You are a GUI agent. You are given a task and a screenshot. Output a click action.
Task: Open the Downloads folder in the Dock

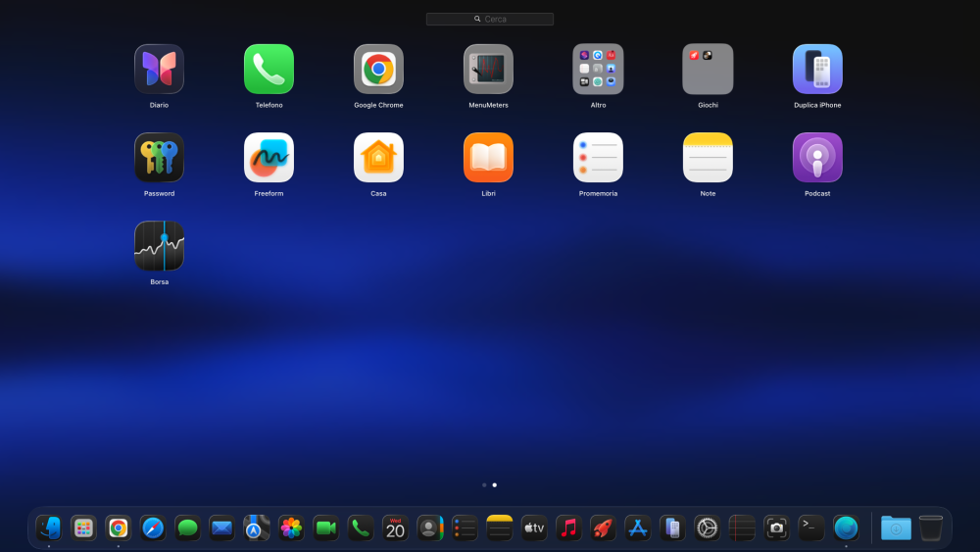[x=897, y=528]
